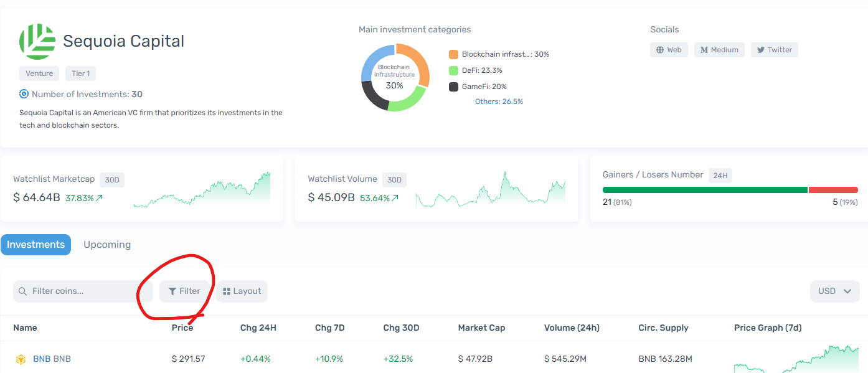868x373 pixels.
Task: Click the Number of Investments target icon
Action: click(24, 94)
